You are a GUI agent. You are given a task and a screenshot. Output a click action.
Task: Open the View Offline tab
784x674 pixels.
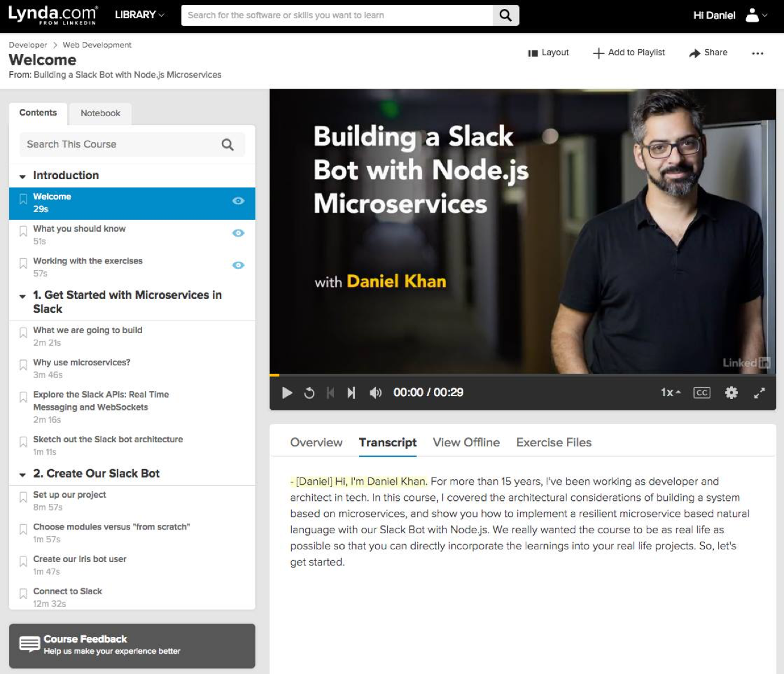click(466, 443)
